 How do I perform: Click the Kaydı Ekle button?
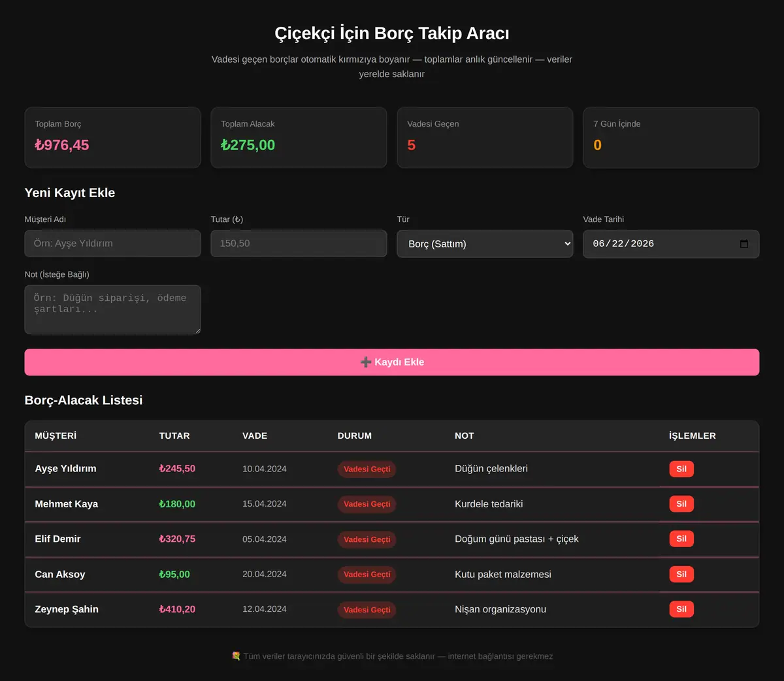[x=392, y=362]
